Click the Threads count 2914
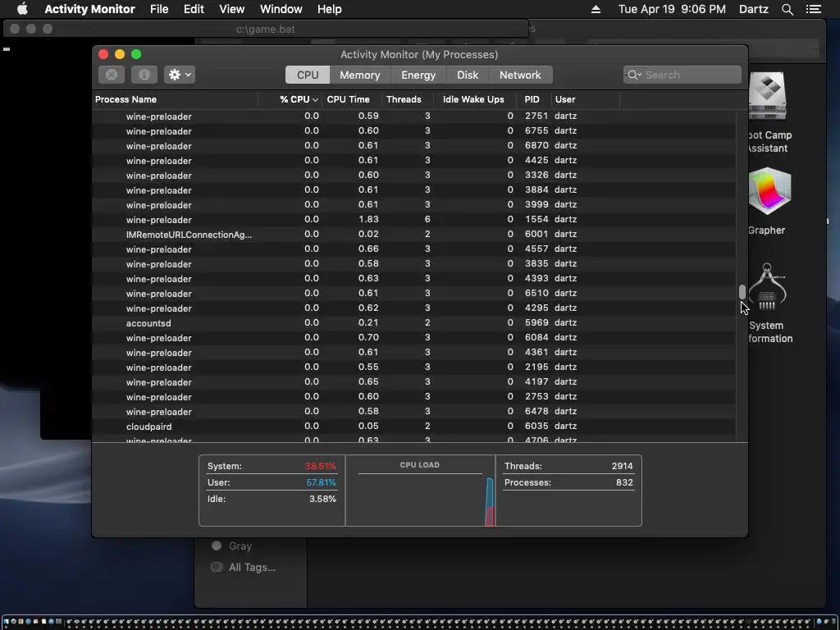 pyautogui.click(x=622, y=466)
